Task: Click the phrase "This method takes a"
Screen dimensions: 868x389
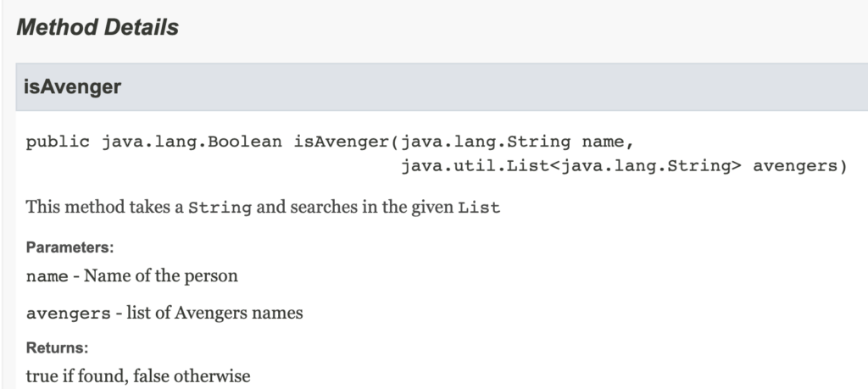Action: 104,207
